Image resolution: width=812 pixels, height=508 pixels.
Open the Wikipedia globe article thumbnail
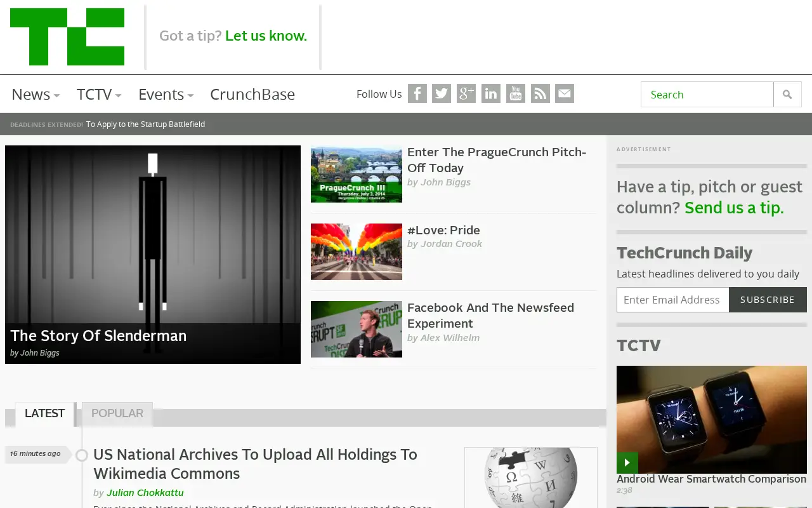(x=531, y=478)
